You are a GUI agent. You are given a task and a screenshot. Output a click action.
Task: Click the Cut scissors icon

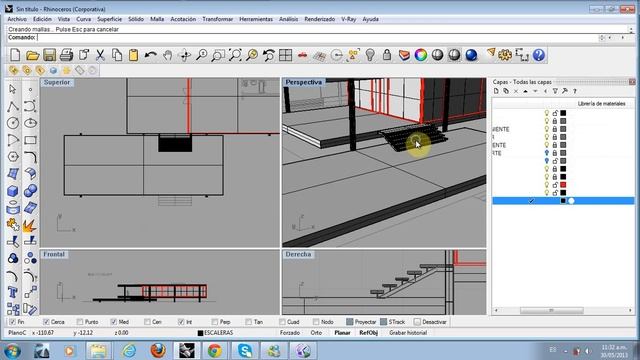coord(100,55)
